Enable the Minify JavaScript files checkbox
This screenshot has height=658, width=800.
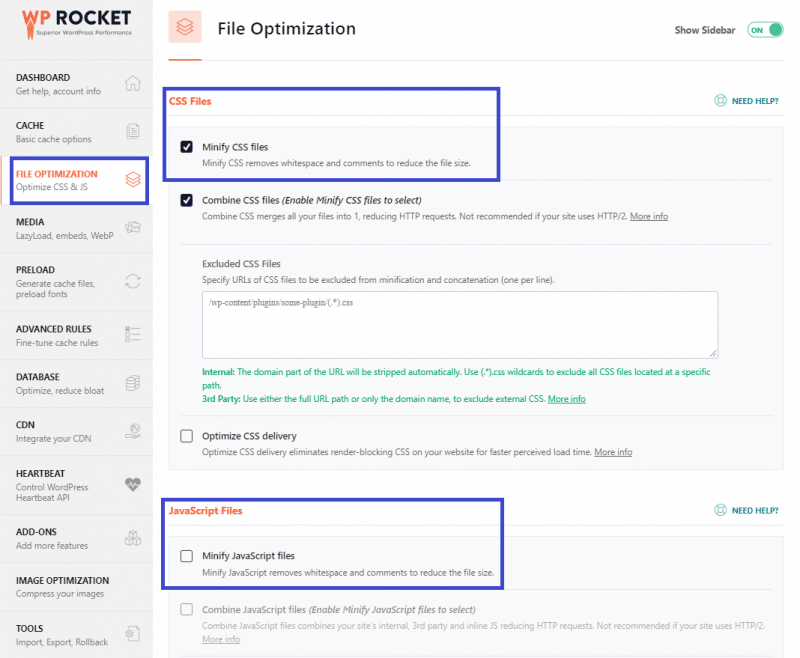point(186,556)
